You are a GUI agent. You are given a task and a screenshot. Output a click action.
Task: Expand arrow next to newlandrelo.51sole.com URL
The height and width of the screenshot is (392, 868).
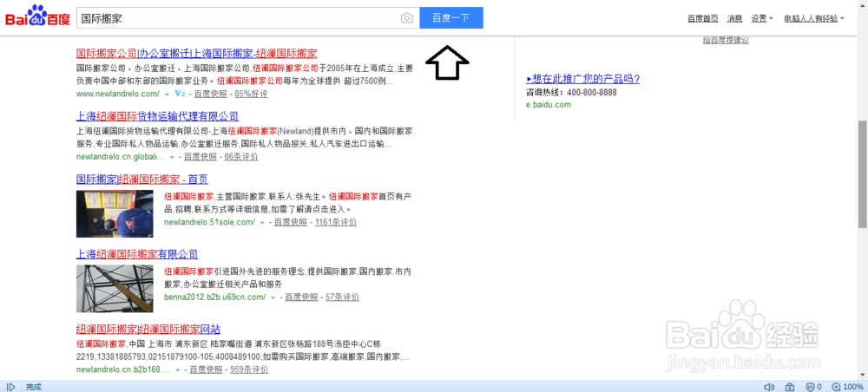click(x=262, y=222)
